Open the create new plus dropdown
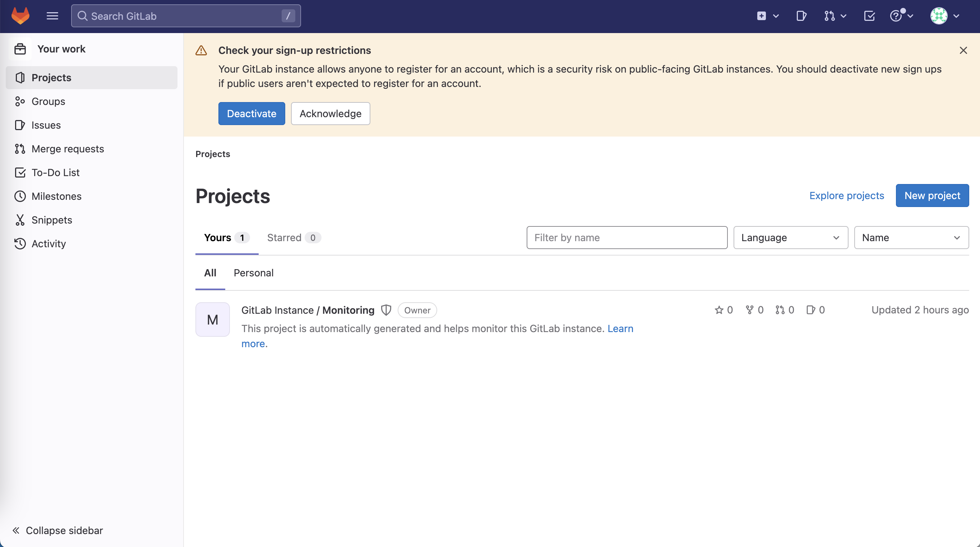 768,16
